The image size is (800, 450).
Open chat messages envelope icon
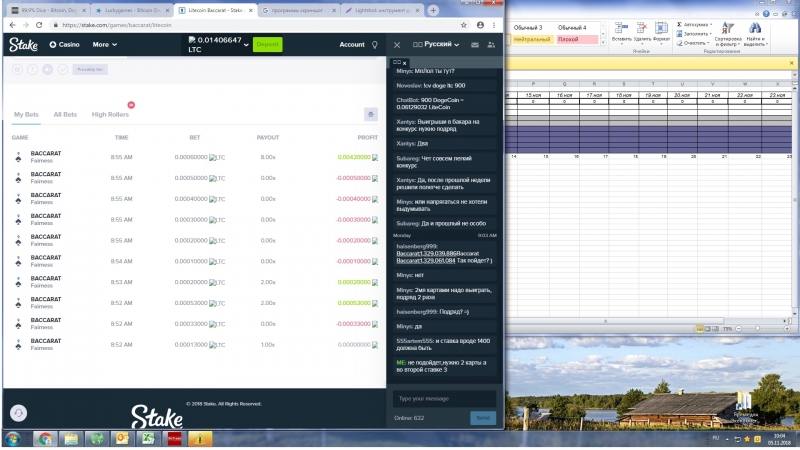point(474,45)
